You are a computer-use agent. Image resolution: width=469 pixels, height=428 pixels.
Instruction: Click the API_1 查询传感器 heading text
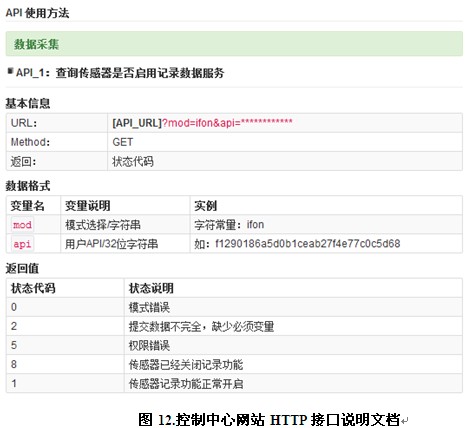pyautogui.click(x=120, y=73)
